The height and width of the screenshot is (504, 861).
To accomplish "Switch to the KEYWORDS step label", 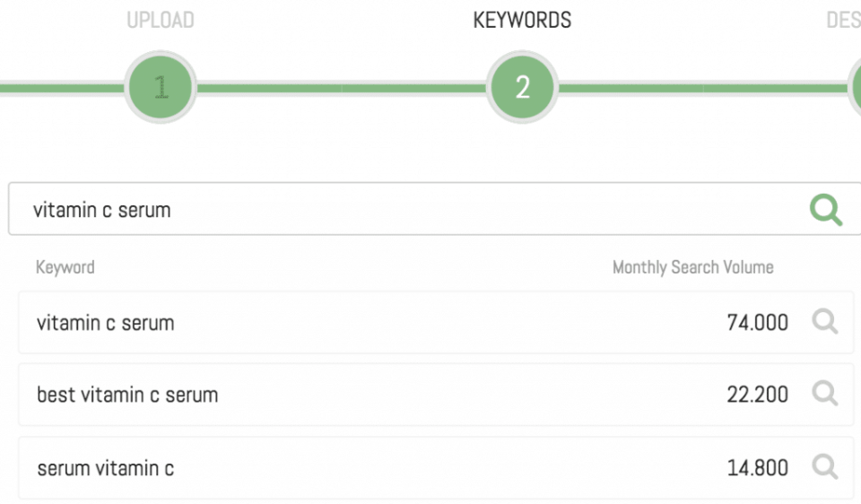I will tap(522, 20).
